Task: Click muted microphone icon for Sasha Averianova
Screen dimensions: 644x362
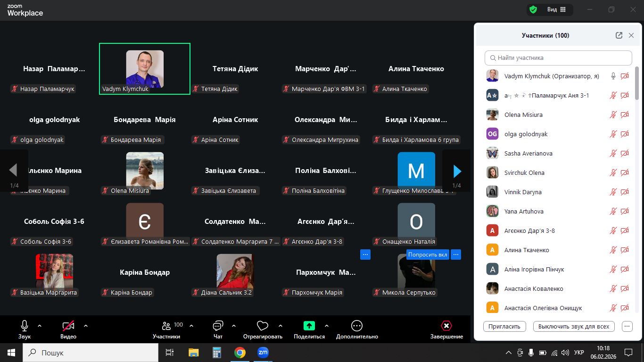Action: 613,153
